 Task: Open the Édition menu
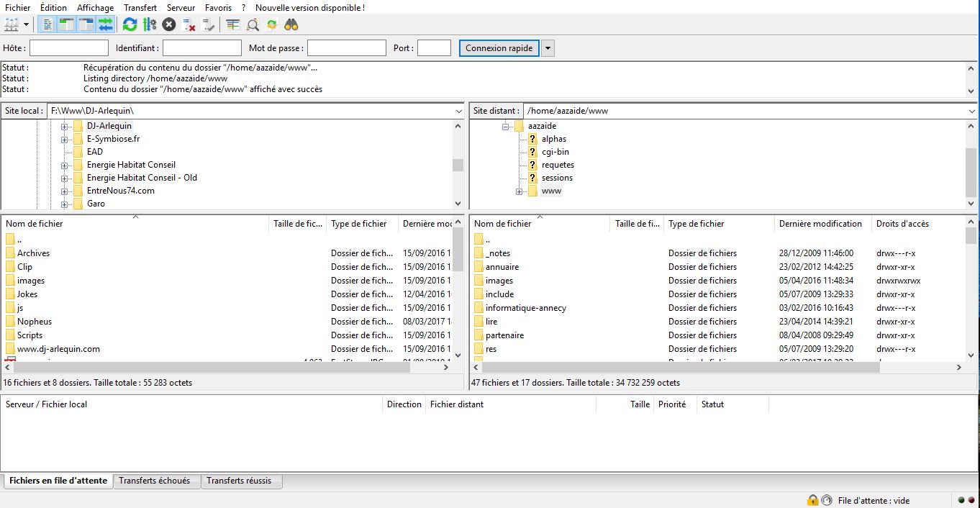(54, 8)
